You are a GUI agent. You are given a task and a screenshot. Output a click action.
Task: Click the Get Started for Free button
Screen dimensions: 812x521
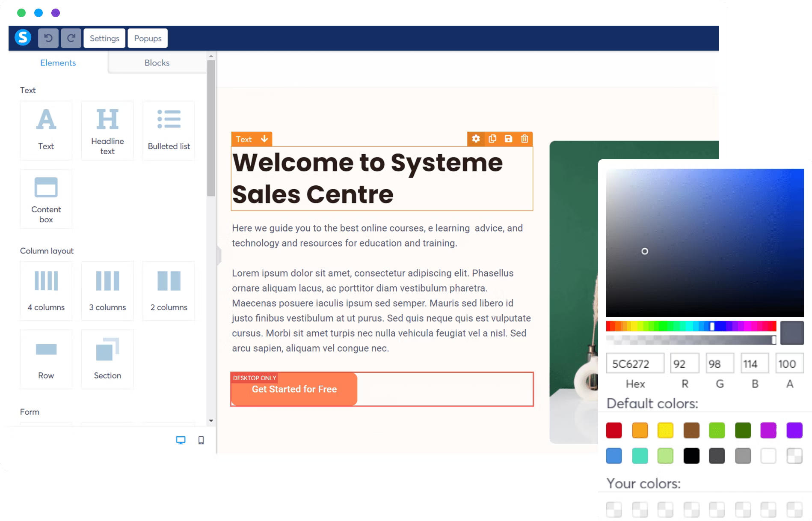tap(294, 389)
